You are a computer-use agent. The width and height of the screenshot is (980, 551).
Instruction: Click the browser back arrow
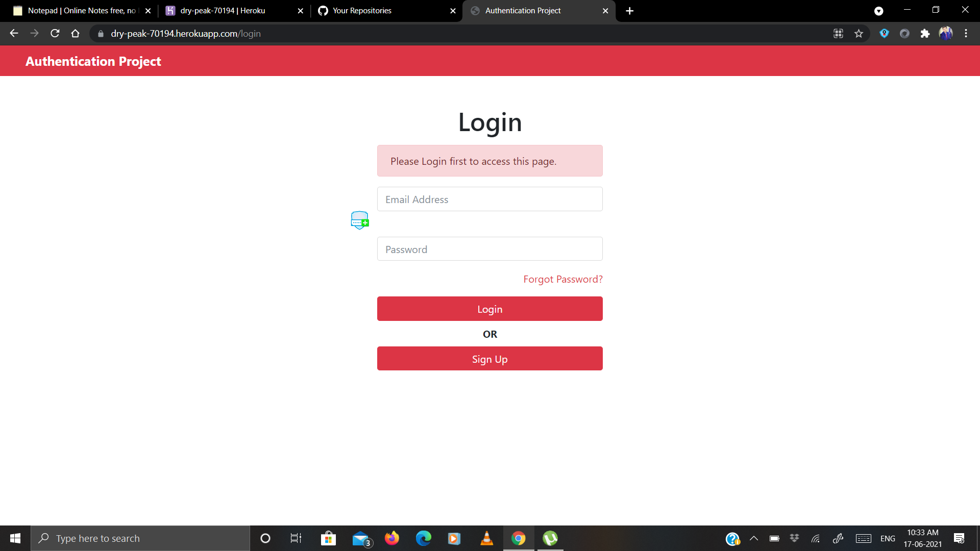click(x=14, y=34)
